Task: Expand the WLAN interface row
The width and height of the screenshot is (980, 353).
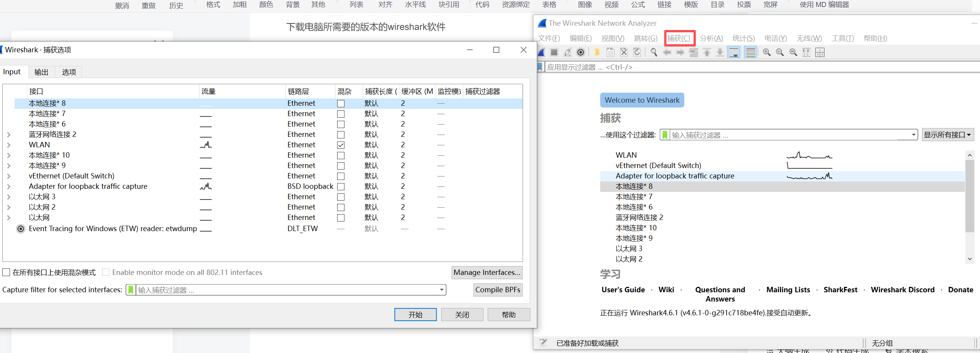Action: click(x=8, y=145)
